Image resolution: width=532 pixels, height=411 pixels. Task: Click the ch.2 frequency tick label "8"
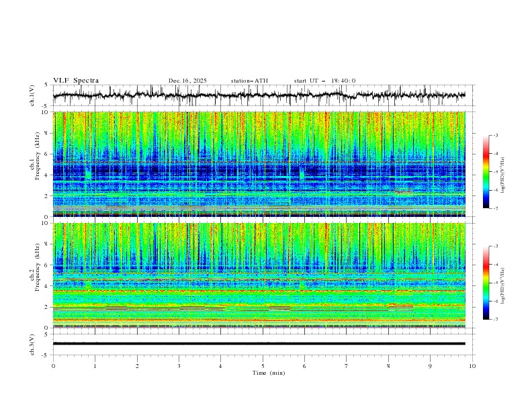point(47,244)
